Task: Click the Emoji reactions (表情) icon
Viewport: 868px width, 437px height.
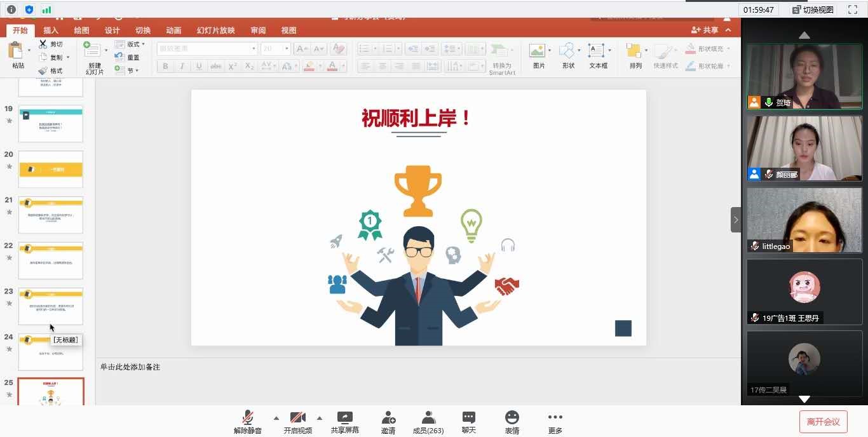Action: [512, 417]
